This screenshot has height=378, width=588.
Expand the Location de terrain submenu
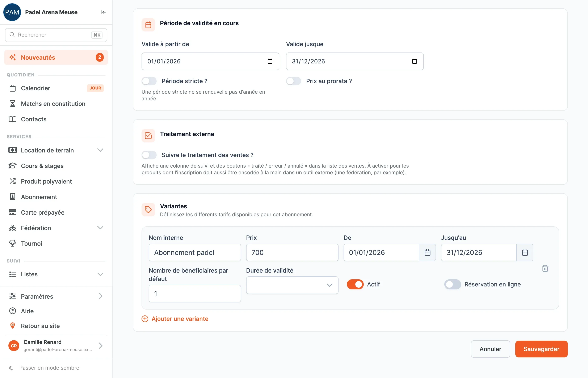(x=100, y=150)
